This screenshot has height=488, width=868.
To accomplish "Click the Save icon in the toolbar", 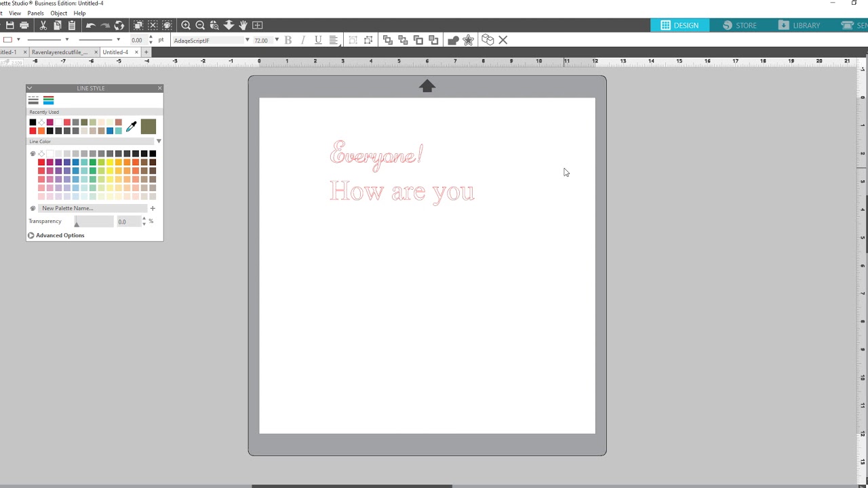I will pos(9,25).
